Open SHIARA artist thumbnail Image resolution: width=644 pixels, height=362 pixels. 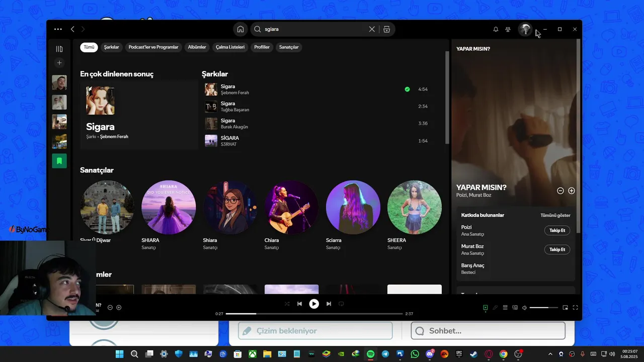pyautogui.click(x=169, y=207)
